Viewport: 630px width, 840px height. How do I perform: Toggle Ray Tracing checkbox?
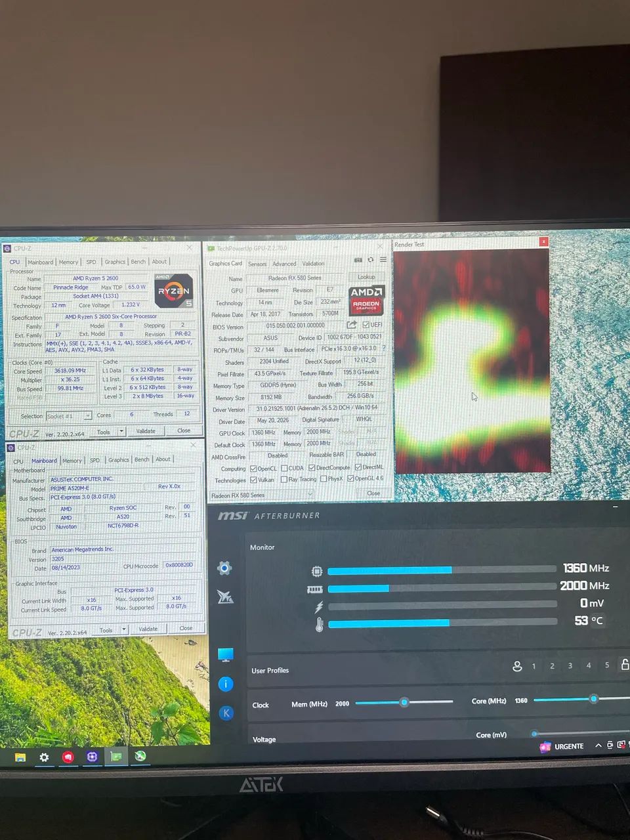[x=284, y=479]
